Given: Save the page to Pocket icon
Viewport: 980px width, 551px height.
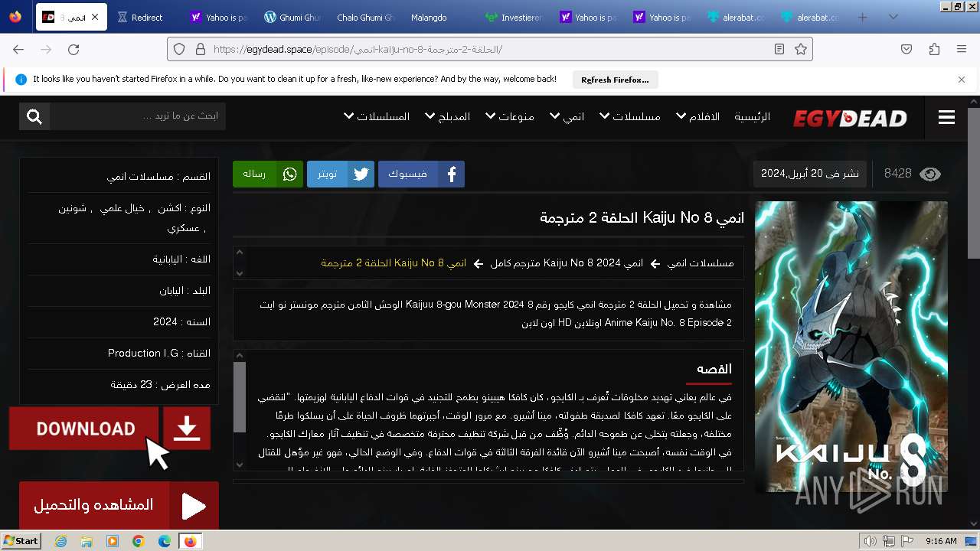Looking at the screenshot, I should pyautogui.click(x=906, y=49).
